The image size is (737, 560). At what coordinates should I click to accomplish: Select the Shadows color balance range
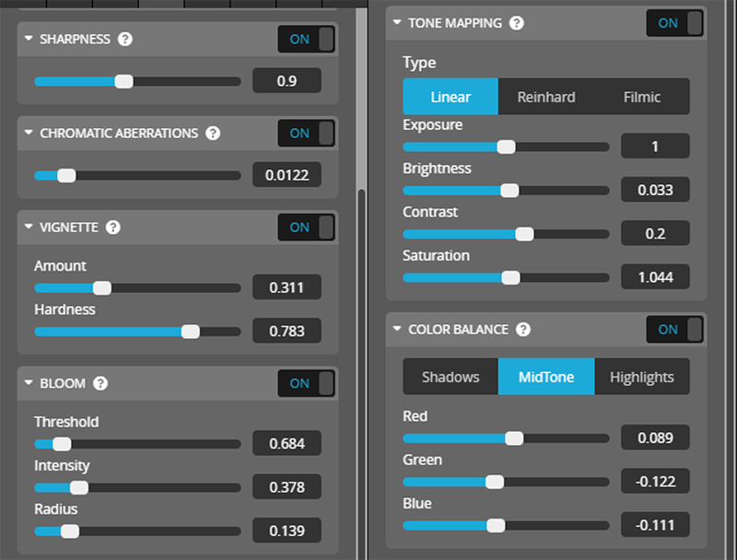[x=450, y=377]
